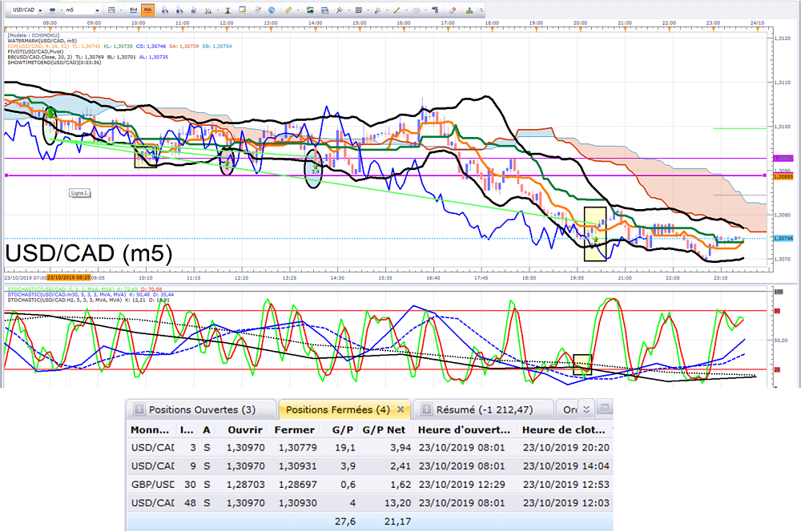Image resolution: width=801 pixels, height=532 pixels.
Task: Click the Ligne 1 label on chart
Action: pos(79,192)
